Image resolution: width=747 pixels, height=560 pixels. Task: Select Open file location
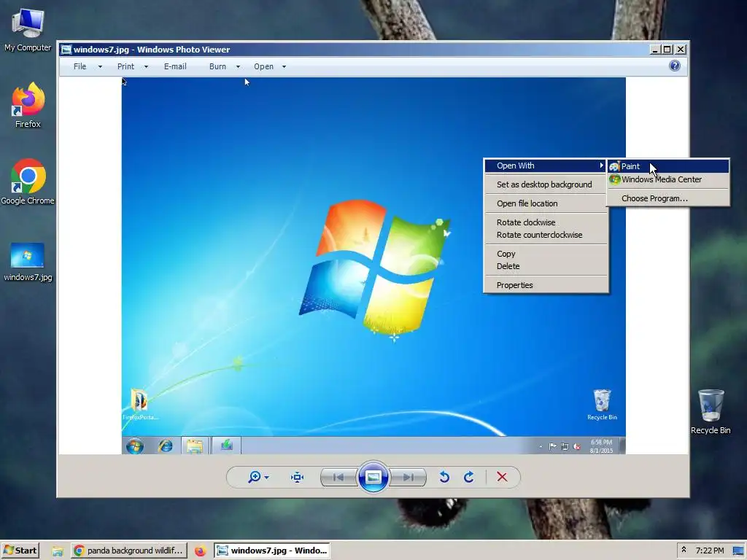(546, 204)
